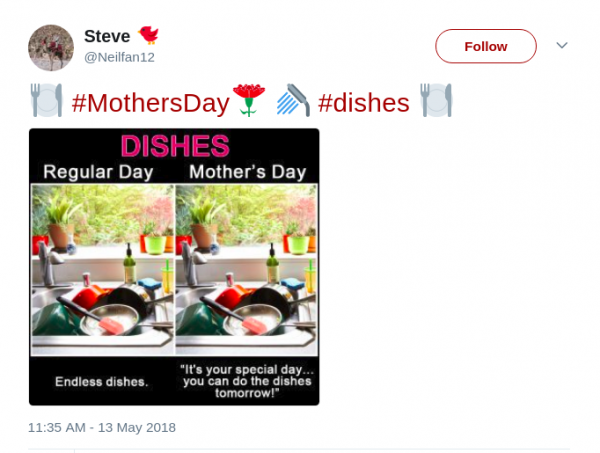Open the left sink photo under Regular Day
The image size is (600, 453).
103,268
